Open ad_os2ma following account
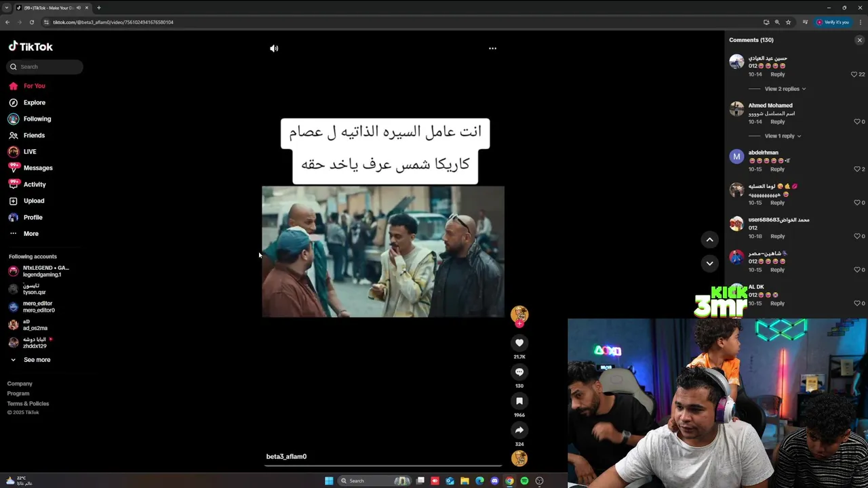The width and height of the screenshot is (868, 488). [28, 325]
